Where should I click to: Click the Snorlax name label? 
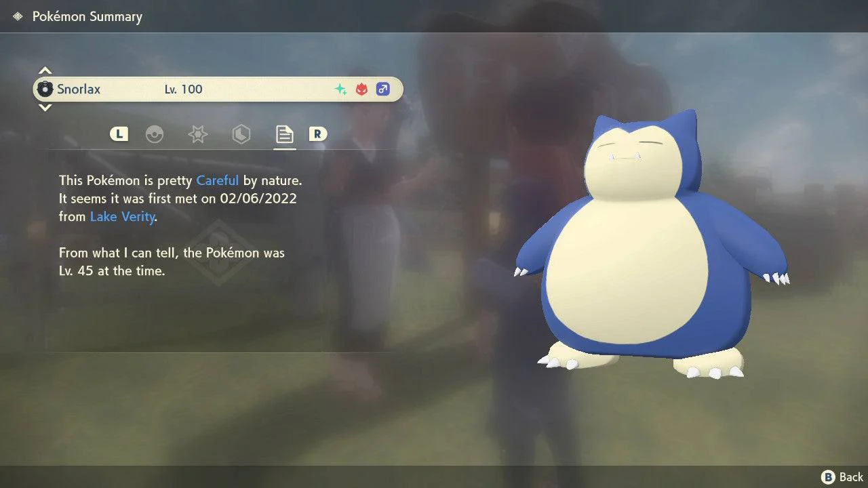(79, 89)
